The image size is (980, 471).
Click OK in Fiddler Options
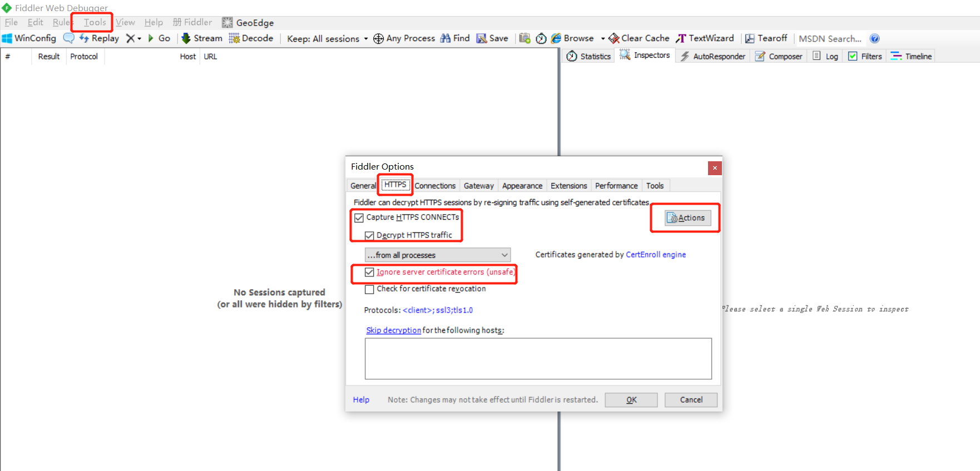point(631,400)
